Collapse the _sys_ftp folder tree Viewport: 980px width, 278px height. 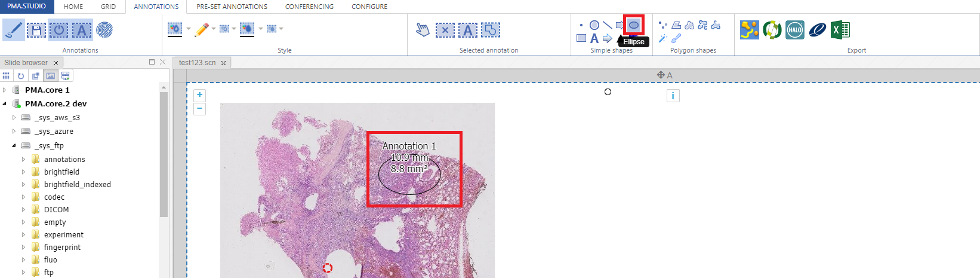point(14,145)
